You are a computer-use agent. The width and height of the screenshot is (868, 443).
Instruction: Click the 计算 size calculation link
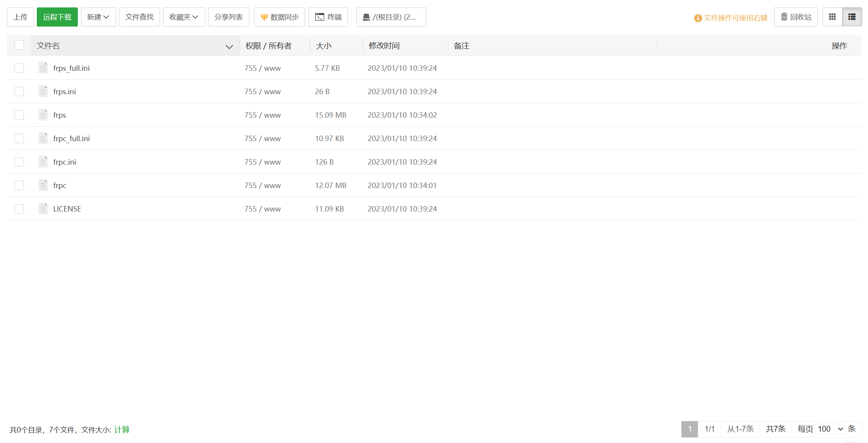tap(122, 430)
